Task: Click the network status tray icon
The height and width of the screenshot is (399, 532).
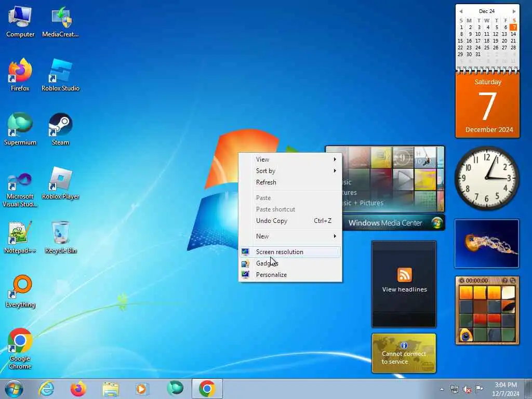Action: [454, 390]
